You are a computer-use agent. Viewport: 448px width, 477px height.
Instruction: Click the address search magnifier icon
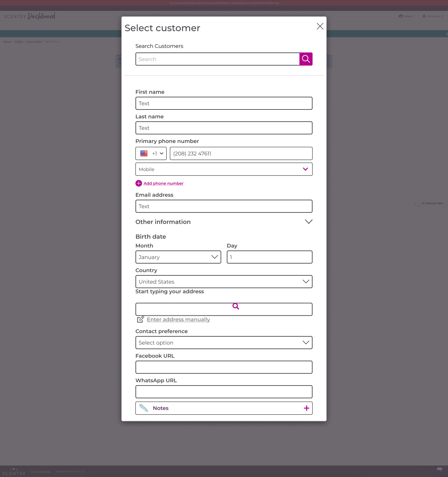point(236,306)
